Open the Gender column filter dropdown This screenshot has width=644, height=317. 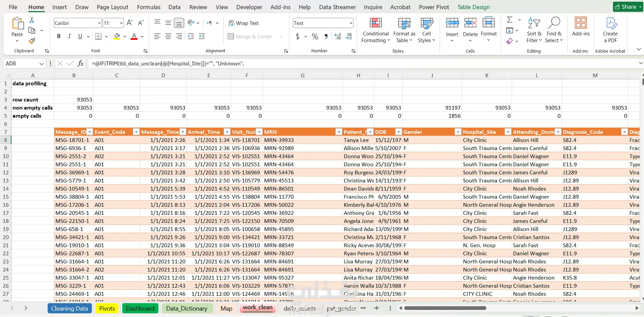pyautogui.click(x=458, y=132)
